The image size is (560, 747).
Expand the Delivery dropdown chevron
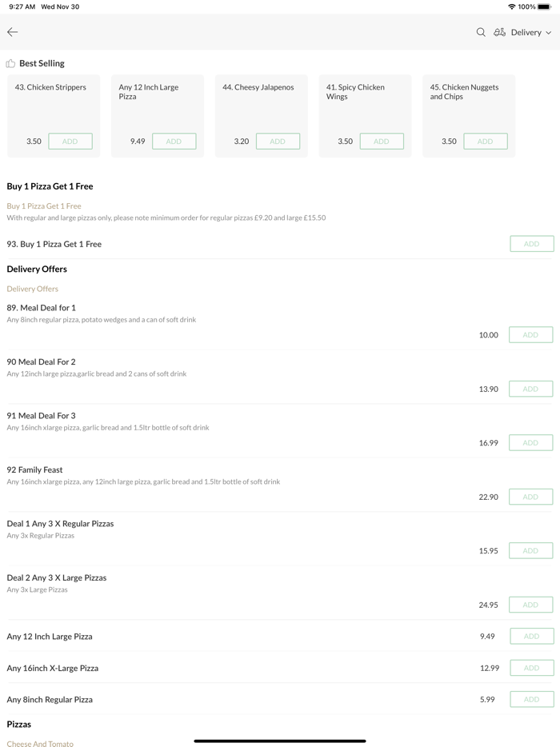pos(549,33)
